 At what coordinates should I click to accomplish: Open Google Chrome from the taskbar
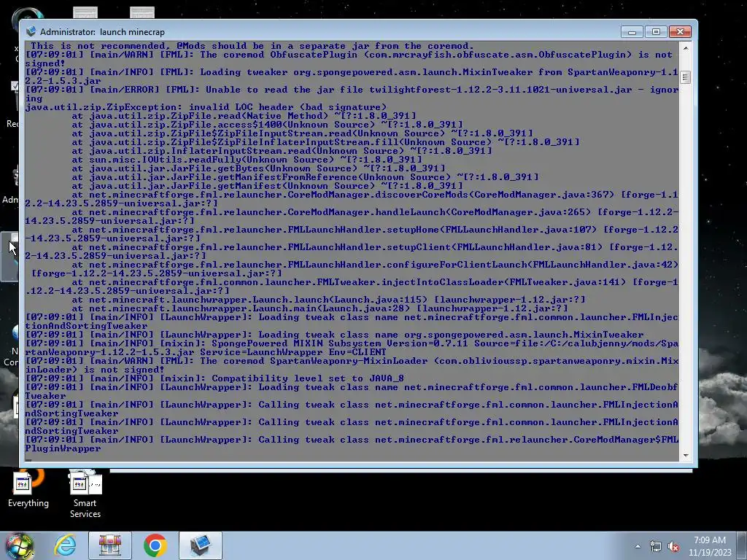point(155,545)
